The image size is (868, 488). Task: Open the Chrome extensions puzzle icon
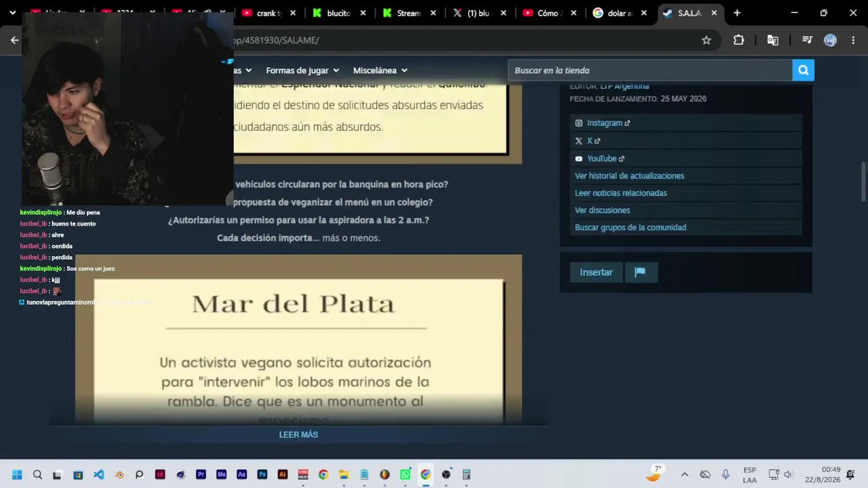click(739, 40)
